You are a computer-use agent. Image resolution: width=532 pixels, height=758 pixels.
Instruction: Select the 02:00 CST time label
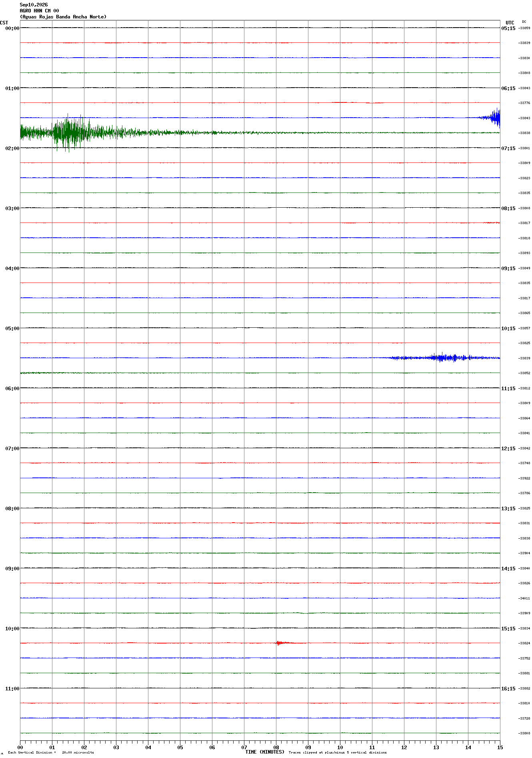(12, 148)
